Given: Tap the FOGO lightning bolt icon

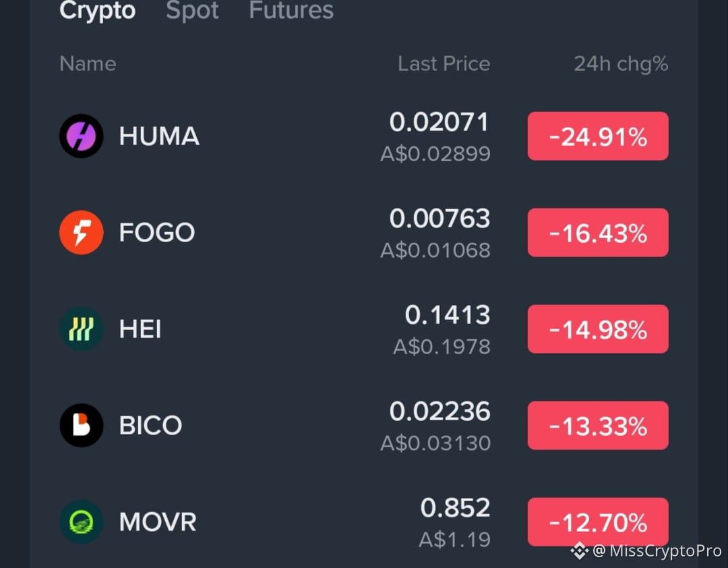Looking at the screenshot, I should 82,233.
